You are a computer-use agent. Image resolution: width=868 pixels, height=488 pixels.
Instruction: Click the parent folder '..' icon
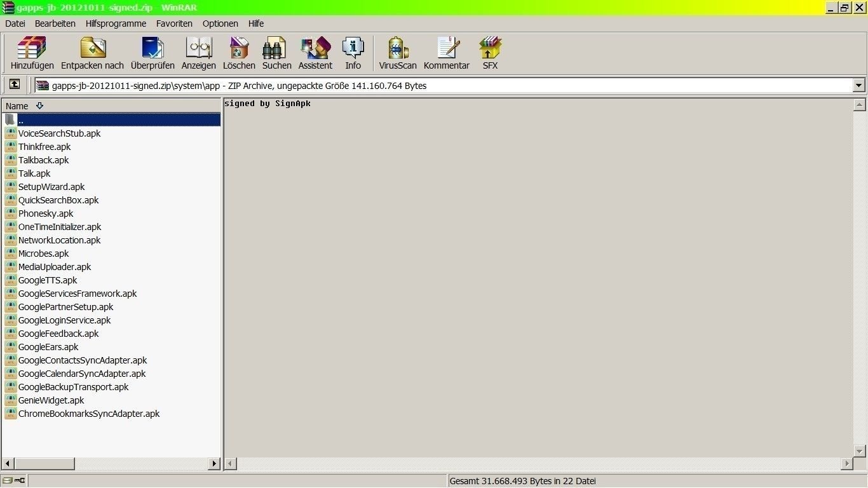coord(11,120)
